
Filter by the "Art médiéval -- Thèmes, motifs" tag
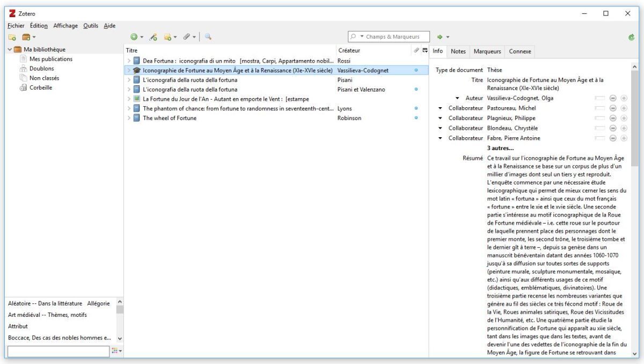(x=47, y=315)
